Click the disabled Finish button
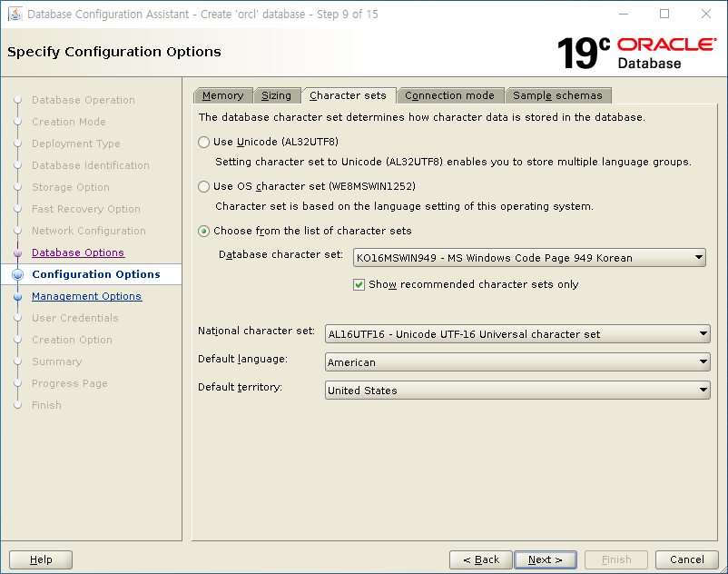728x574 pixels. pos(616,559)
